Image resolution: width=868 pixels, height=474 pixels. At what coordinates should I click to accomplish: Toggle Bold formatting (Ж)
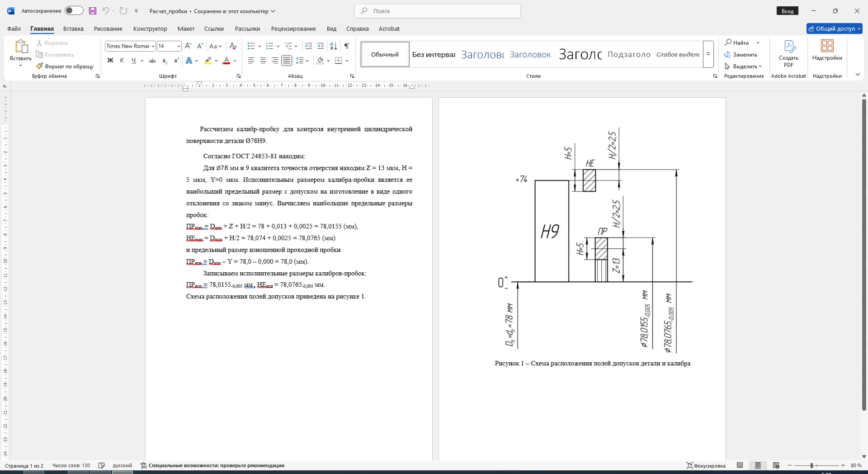(110, 61)
